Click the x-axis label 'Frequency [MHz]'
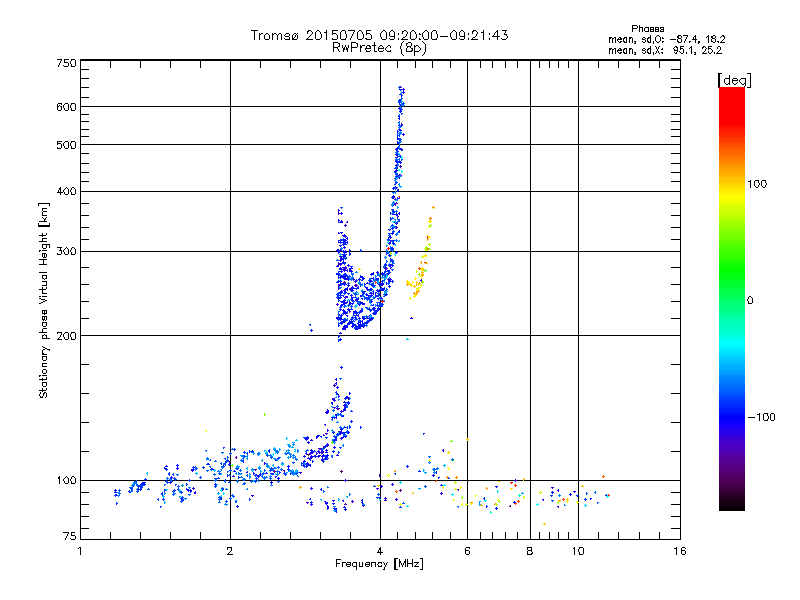The height and width of the screenshot is (600, 800). coord(379,564)
